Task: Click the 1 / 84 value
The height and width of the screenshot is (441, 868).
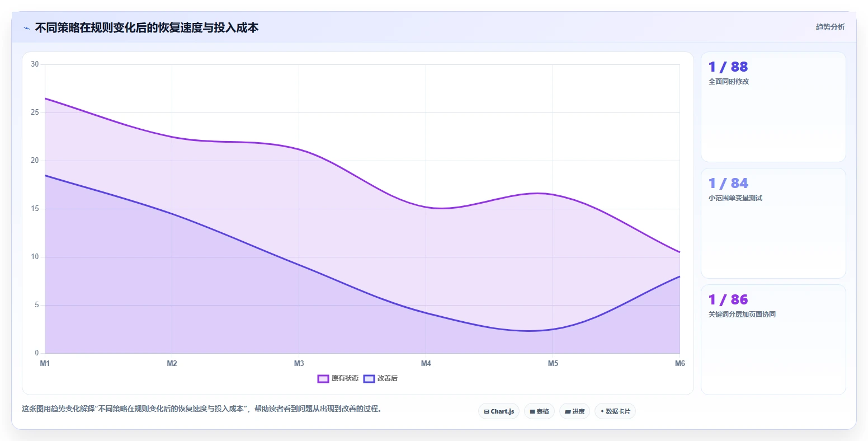Action: [728, 184]
